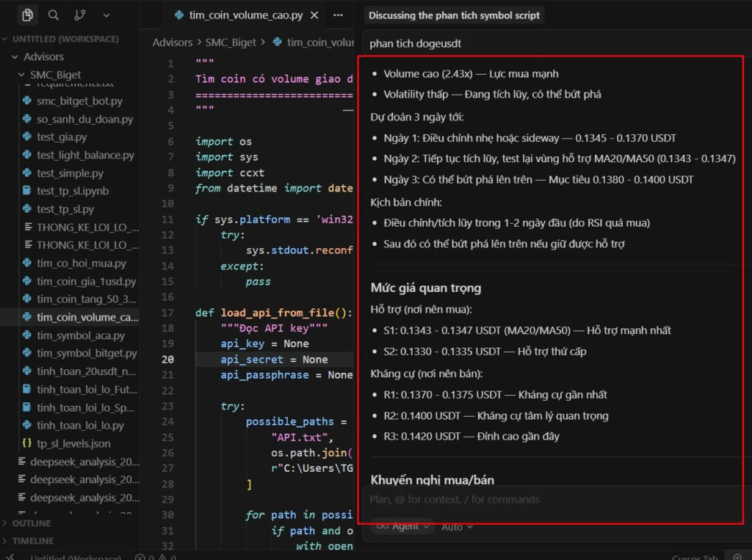This screenshot has width=752, height=560.
Task: Open the Auto model selector dropdown
Action: 457,526
